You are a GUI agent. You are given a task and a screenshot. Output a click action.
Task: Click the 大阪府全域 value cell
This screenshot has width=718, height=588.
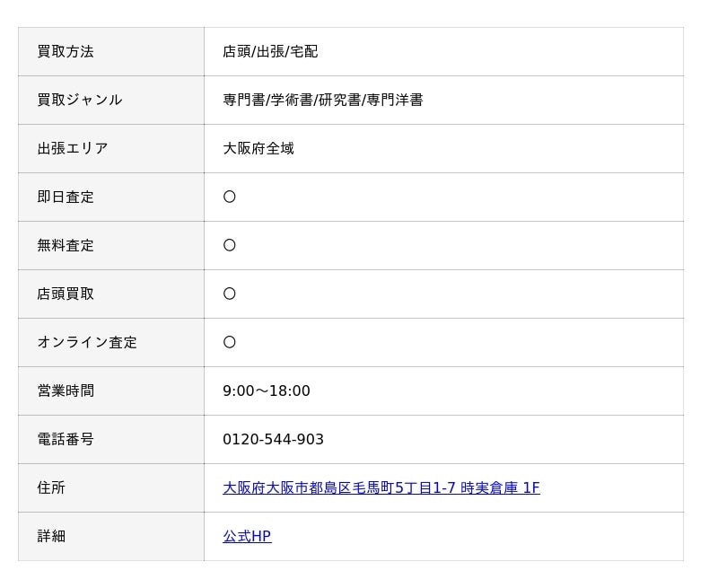tap(258, 148)
